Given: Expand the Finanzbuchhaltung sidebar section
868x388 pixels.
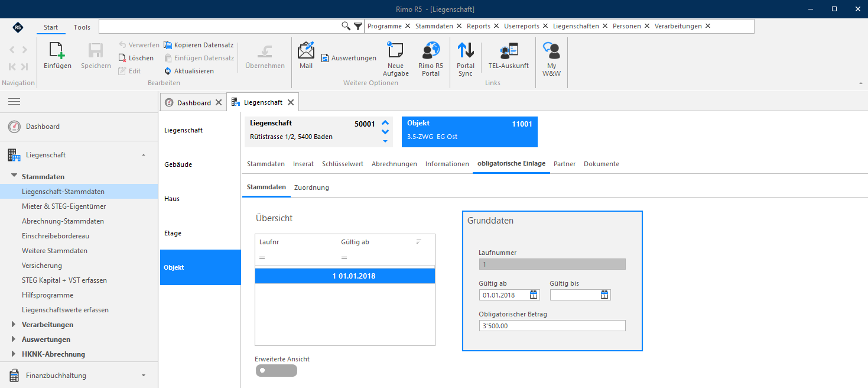Looking at the screenshot, I should [x=144, y=375].
